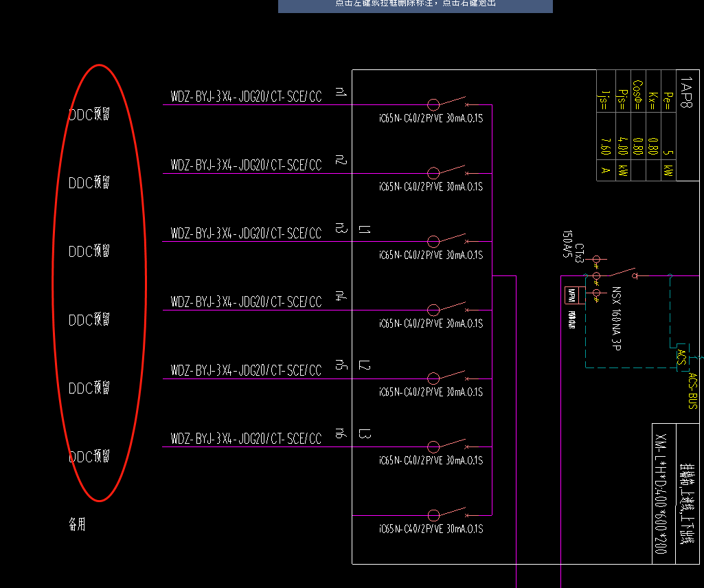Select the Cosφ= parameter label

coord(637,95)
